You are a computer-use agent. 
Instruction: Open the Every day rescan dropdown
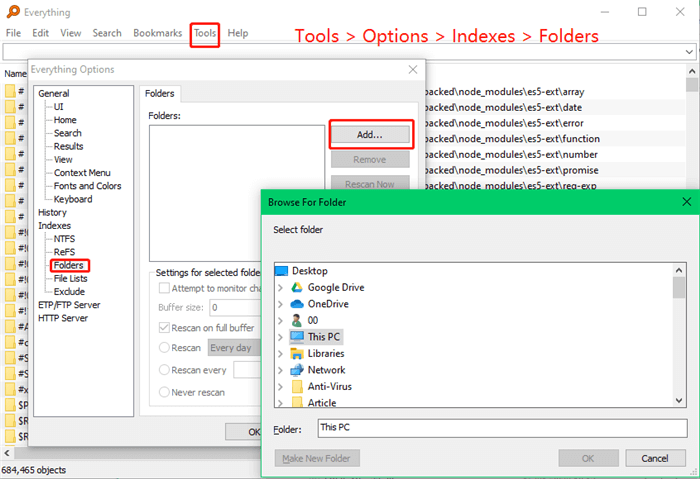point(234,348)
